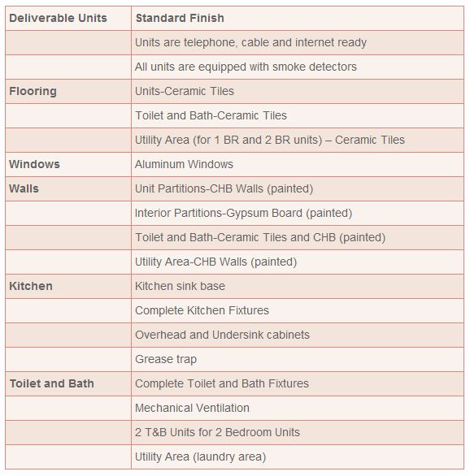Select the Flooring category label
This screenshot has height=476, width=470.
pyautogui.click(x=33, y=91)
